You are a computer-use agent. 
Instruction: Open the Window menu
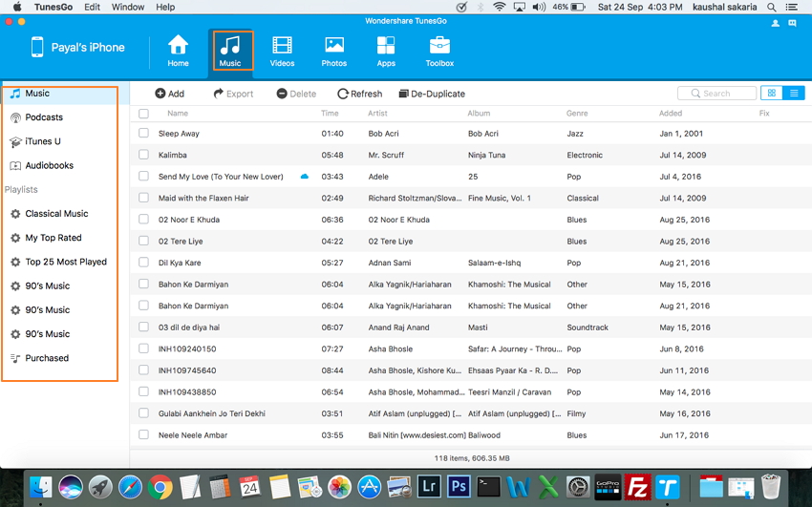128,8
